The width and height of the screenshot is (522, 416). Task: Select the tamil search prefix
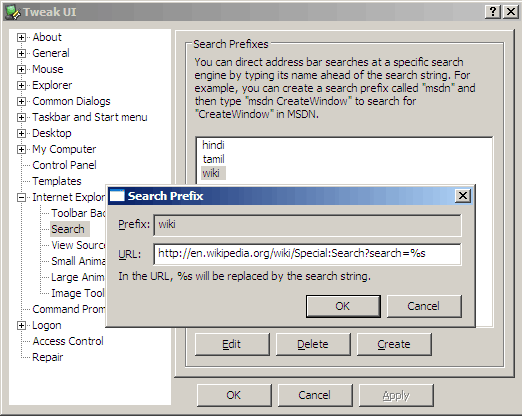pos(214,159)
